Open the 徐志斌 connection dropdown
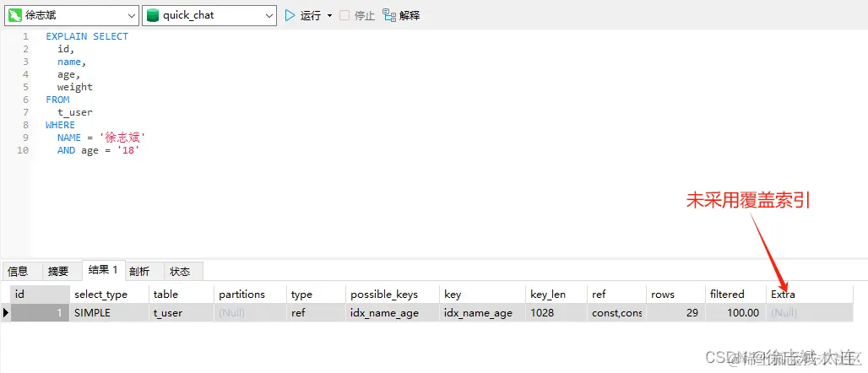 (x=72, y=15)
